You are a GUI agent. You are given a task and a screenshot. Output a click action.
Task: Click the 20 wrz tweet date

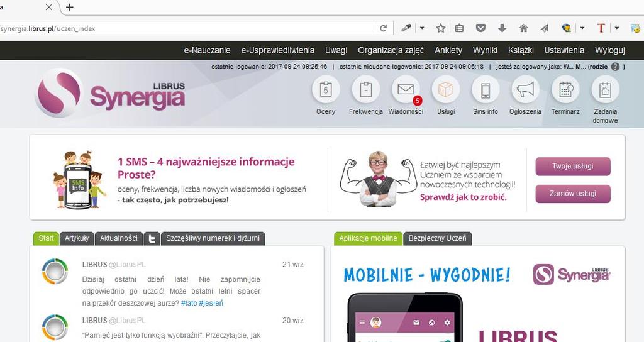293,320
